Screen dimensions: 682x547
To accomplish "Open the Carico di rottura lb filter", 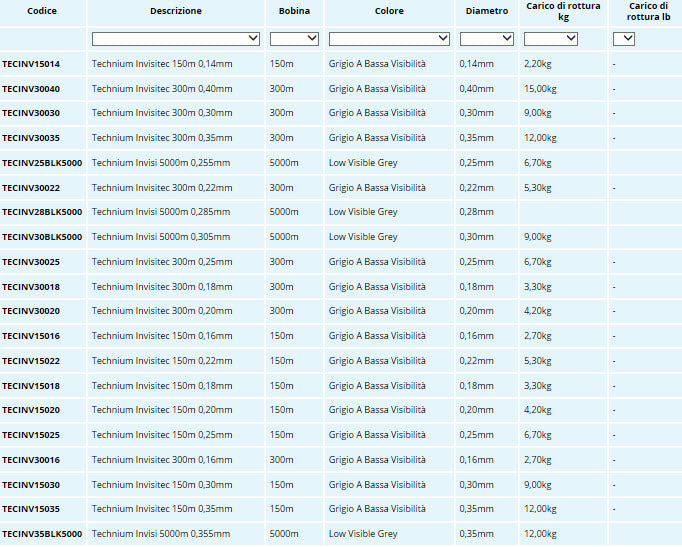I will point(623,39).
